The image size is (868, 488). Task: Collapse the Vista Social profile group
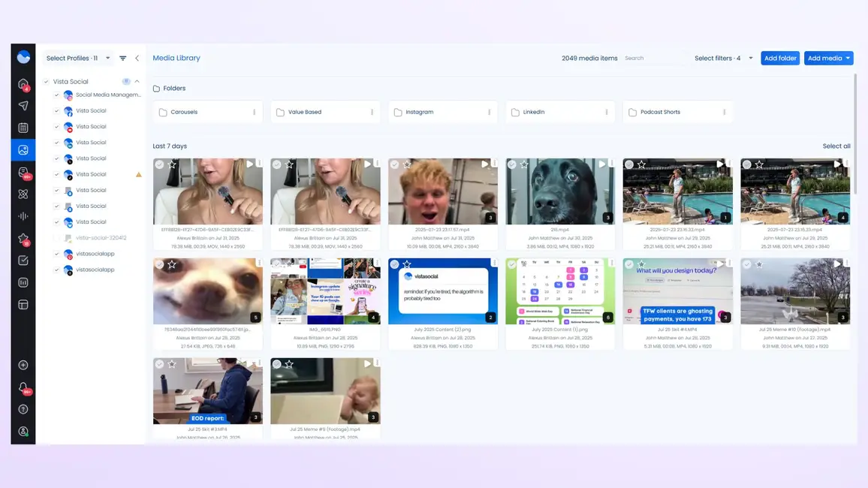[x=137, y=81]
